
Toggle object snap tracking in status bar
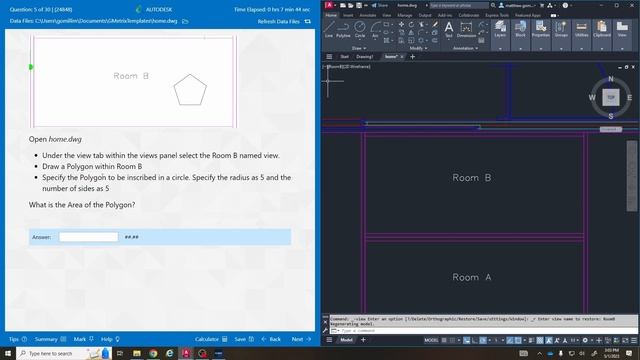510,340
